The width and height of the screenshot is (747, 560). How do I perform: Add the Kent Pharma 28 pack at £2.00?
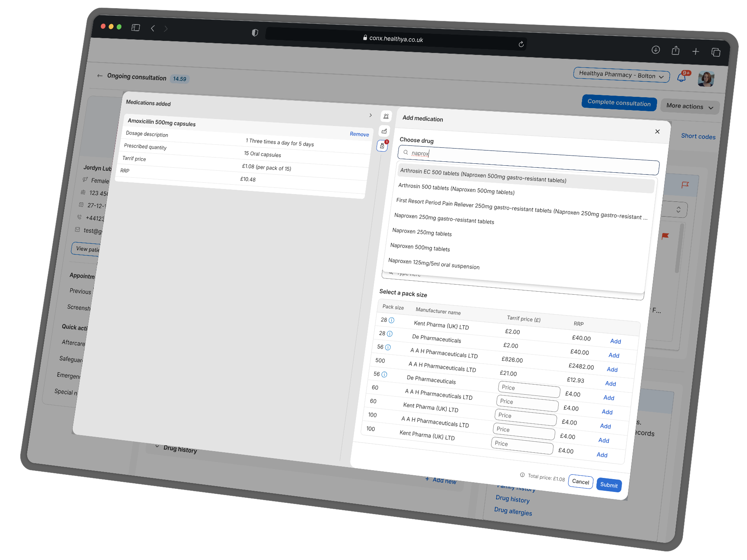click(615, 341)
